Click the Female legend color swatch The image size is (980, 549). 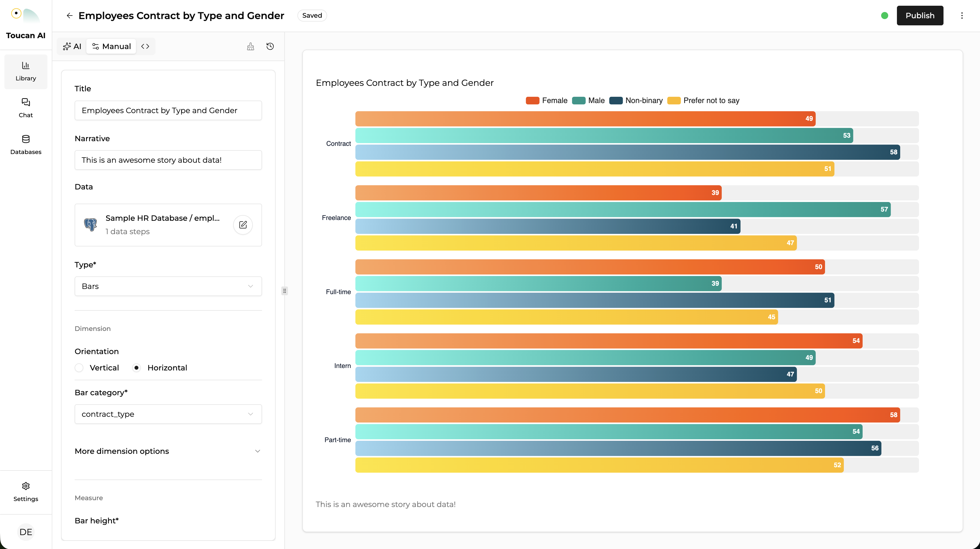(x=532, y=101)
